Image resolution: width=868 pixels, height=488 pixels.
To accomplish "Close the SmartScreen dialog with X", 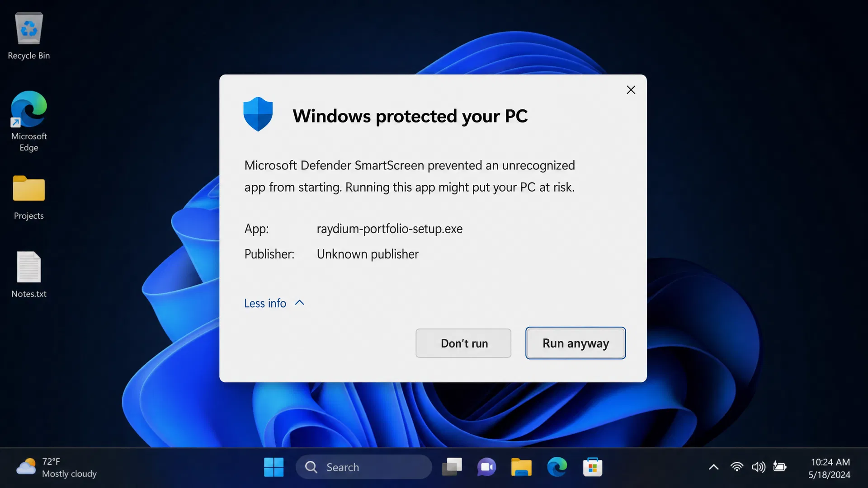I will [631, 90].
